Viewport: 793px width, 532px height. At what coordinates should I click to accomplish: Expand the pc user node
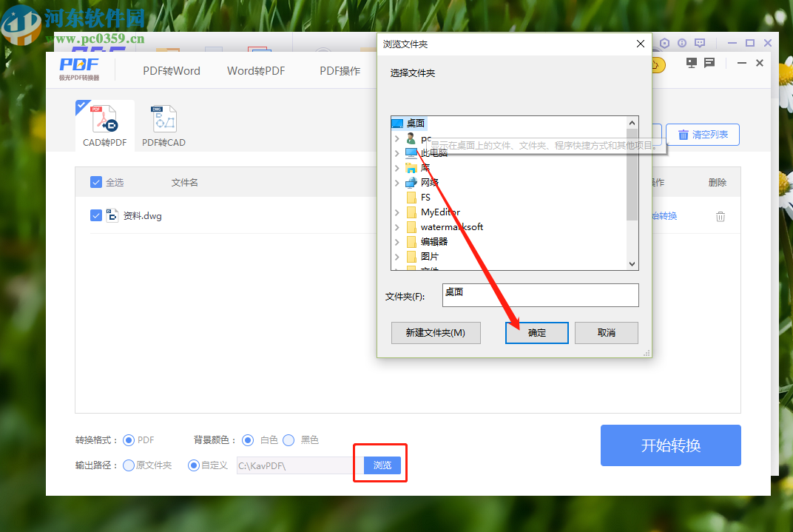tap(397, 138)
